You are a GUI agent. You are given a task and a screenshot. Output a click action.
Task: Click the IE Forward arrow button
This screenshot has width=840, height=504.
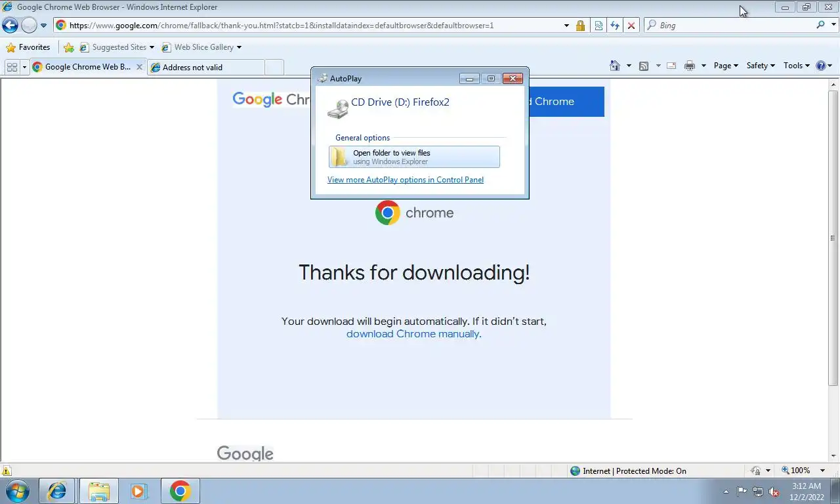click(x=29, y=26)
